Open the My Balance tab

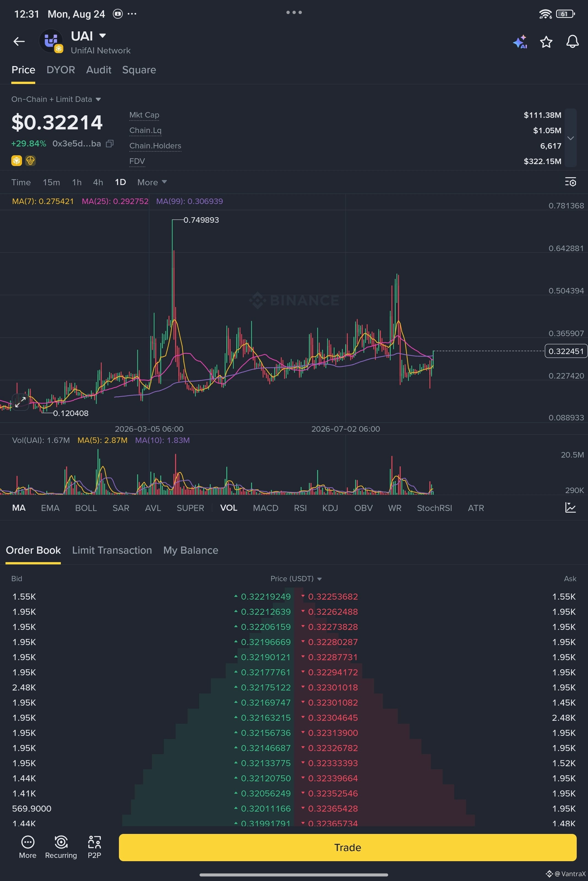click(x=190, y=550)
